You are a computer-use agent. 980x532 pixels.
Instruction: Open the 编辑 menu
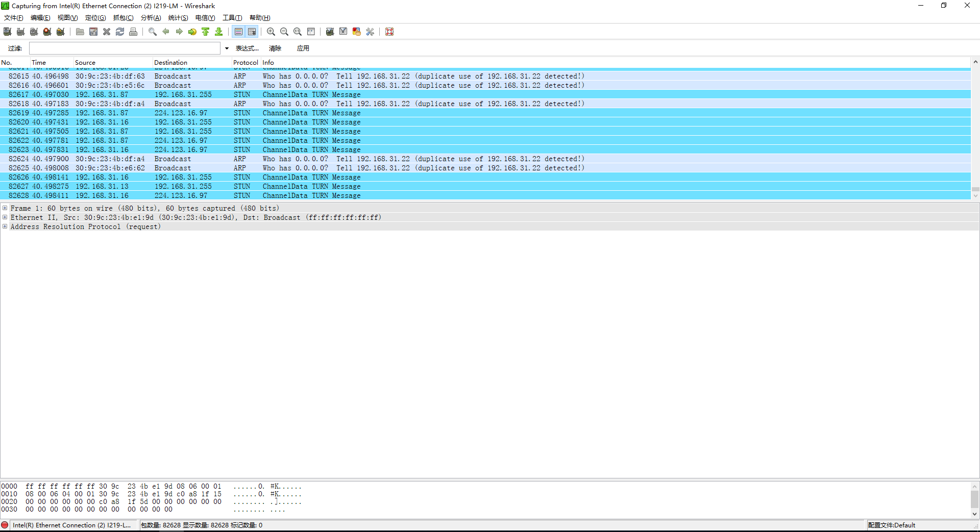[x=40, y=18]
